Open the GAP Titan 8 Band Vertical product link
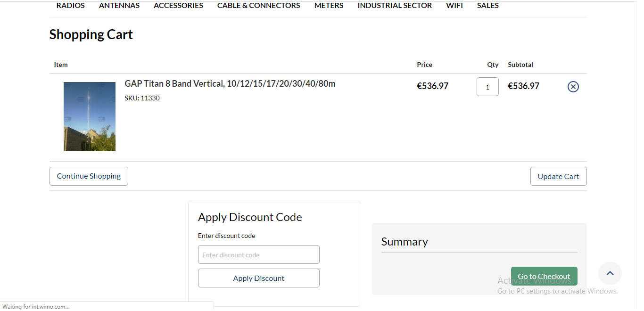Screen dimensions: 644x311 (x=230, y=84)
